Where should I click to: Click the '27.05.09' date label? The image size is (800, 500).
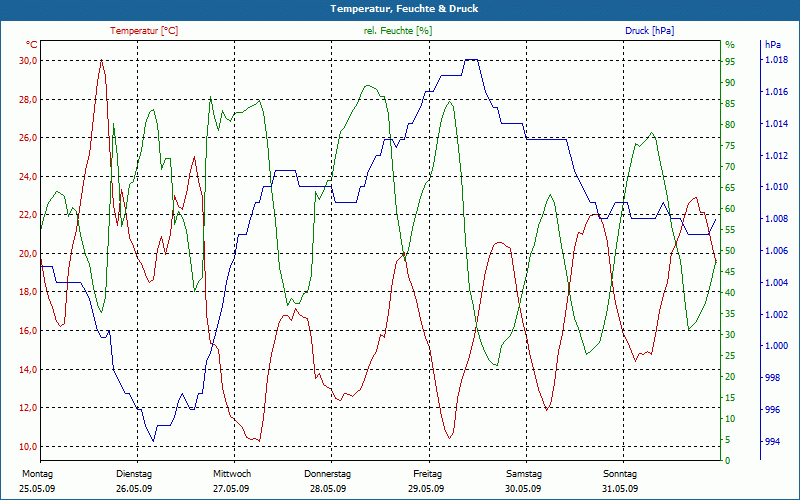tap(231, 489)
